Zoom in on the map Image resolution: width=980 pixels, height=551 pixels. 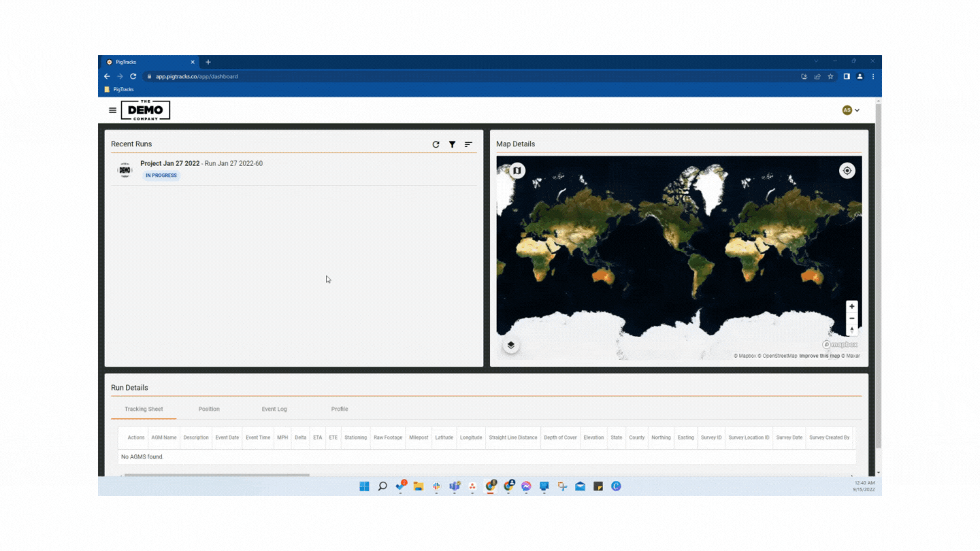coord(851,307)
